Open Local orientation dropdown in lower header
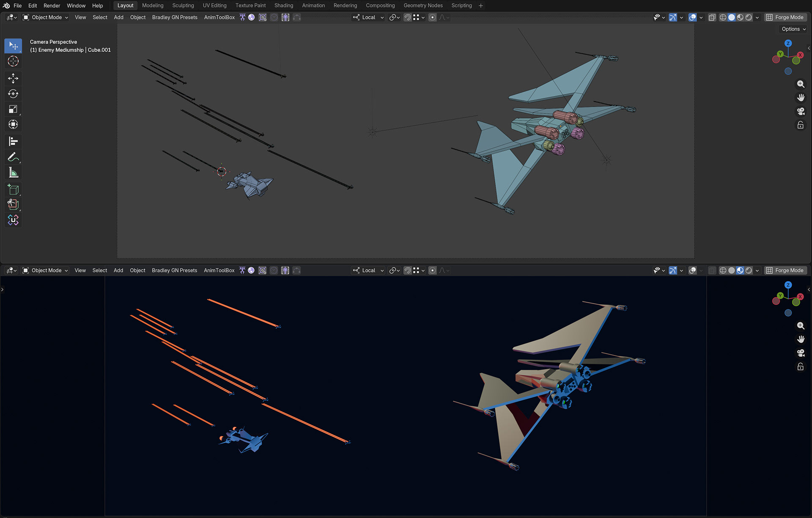 coord(368,270)
